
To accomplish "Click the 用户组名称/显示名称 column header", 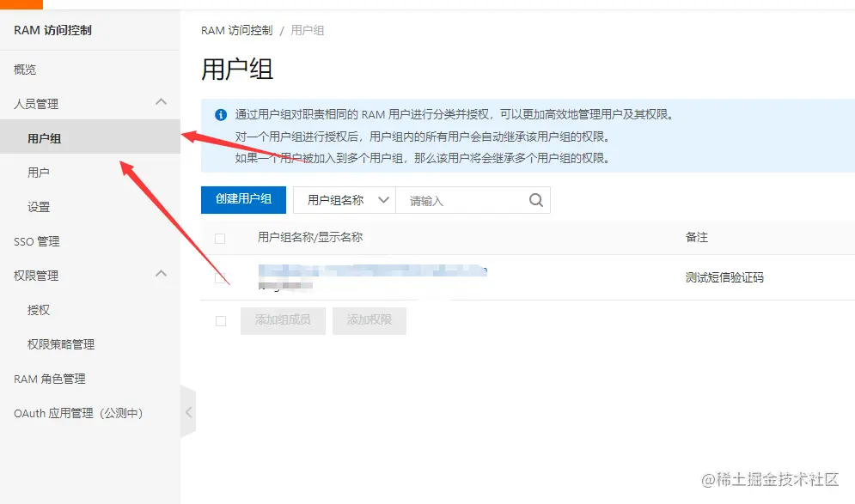I will tap(310, 237).
